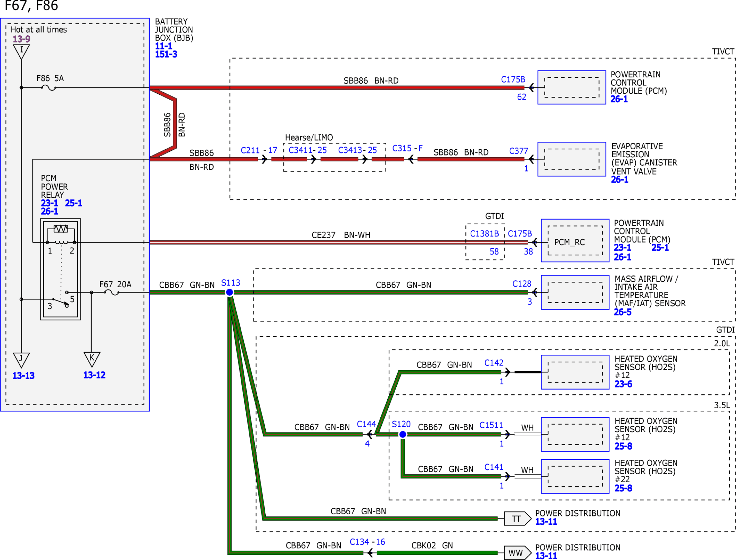Viewport: 736px width, 560px height.
Task: Click connector label C134 - 16
Action: [x=367, y=542]
